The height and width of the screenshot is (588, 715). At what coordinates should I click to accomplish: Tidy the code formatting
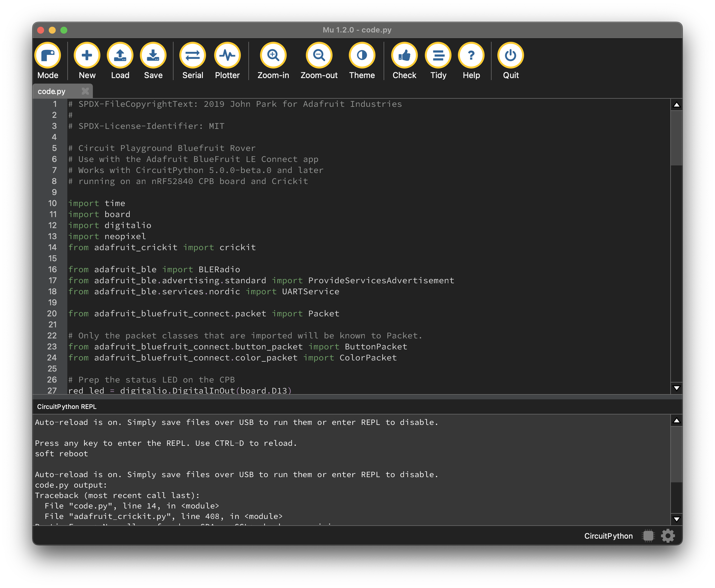[438, 55]
